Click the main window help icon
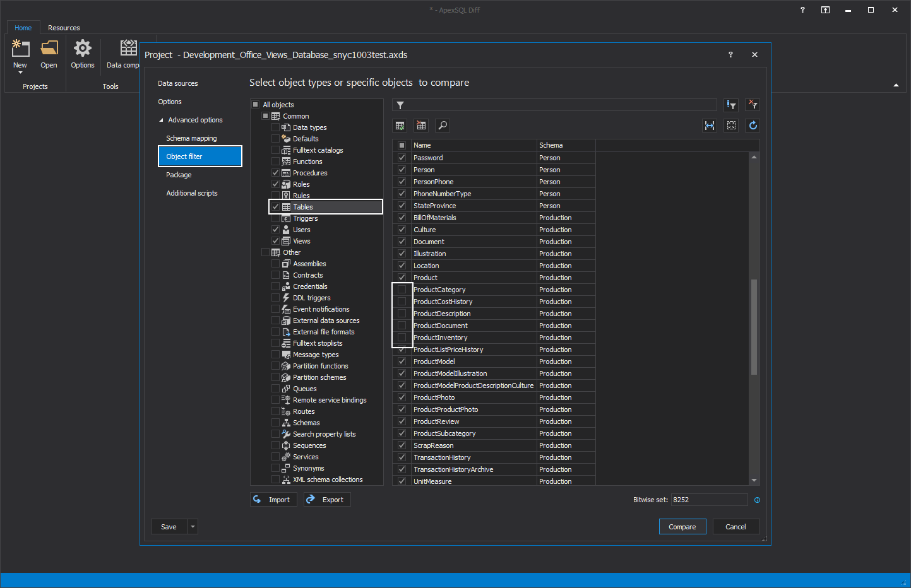Screen dimensions: 911x588 [x=802, y=10]
